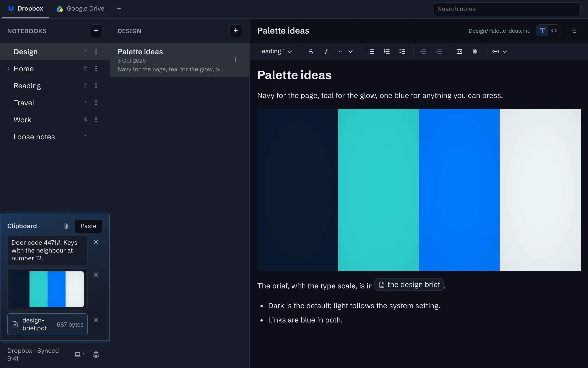Open the Loose notes notebook

pos(55,137)
